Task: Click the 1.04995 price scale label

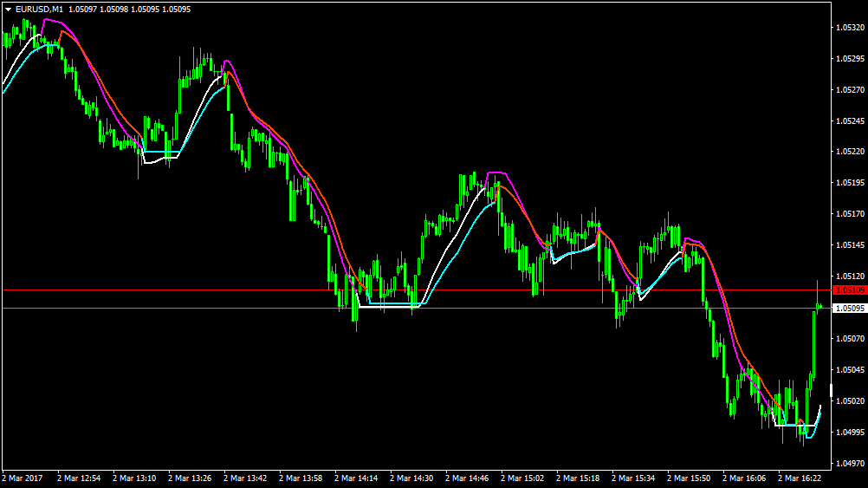Action: coord(851,432)
